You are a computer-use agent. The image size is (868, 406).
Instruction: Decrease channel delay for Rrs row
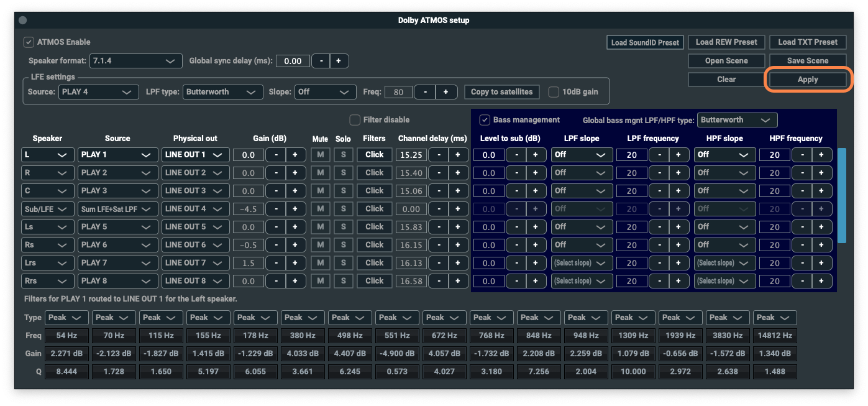[439, 281]
